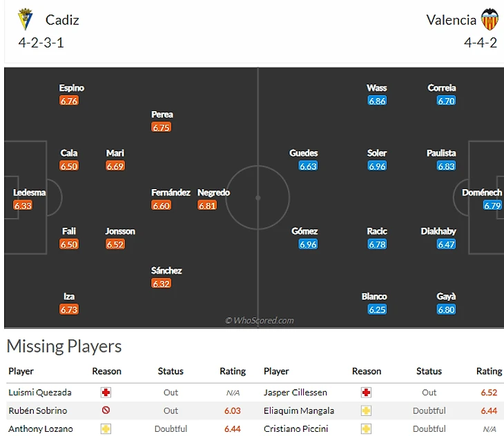
Task: Click Anthony Lozano's yellow doubtful icon
Action: point(106,428)
